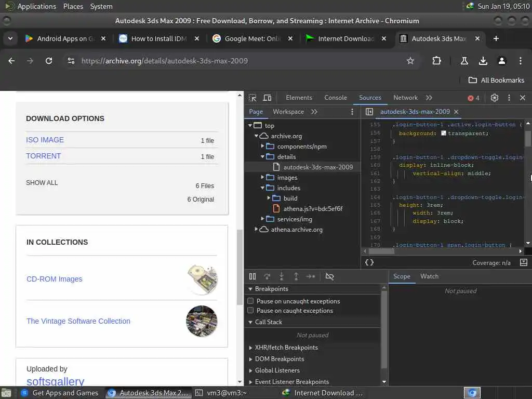This screenshot has height=399, width=532.
Task: Expand the images folder
Action: coord(262,178)
